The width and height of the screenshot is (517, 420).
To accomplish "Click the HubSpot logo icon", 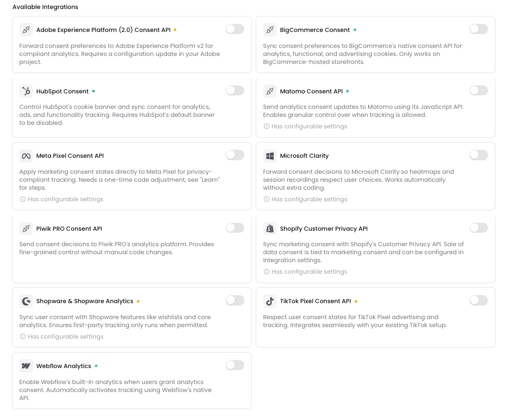I will coord(26,91).
